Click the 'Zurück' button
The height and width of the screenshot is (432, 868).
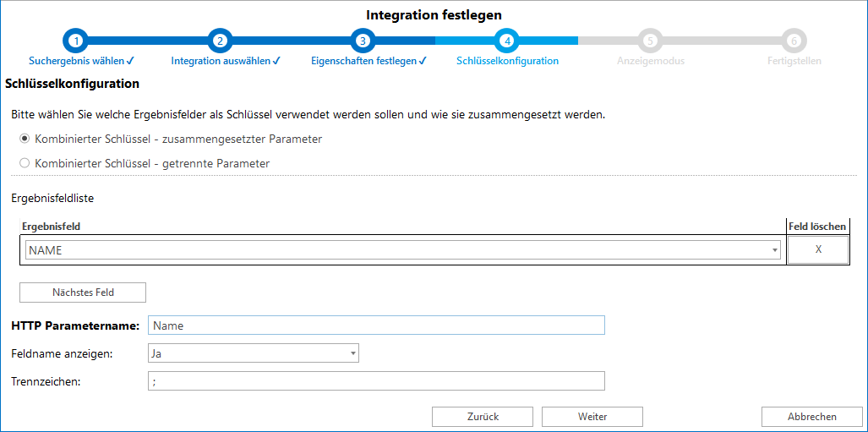(483, 417)
